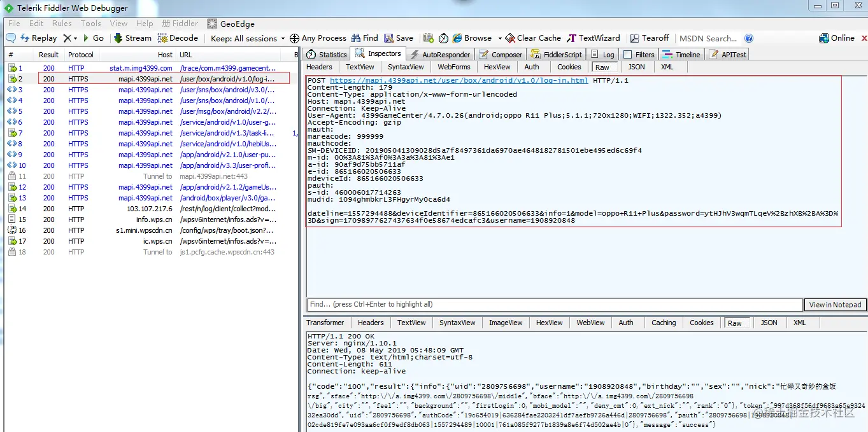
Task: Open Find with the binoculars icon
Action: pyautogui.click(x=365, y=38)
